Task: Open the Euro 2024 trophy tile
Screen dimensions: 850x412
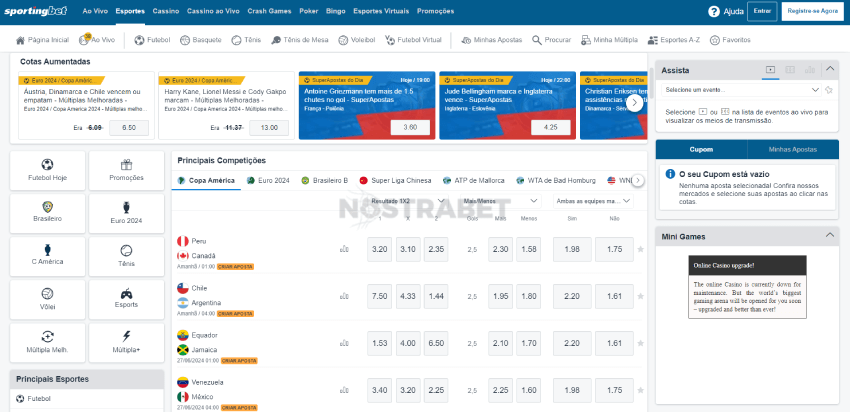Action: tap(126, 214)
